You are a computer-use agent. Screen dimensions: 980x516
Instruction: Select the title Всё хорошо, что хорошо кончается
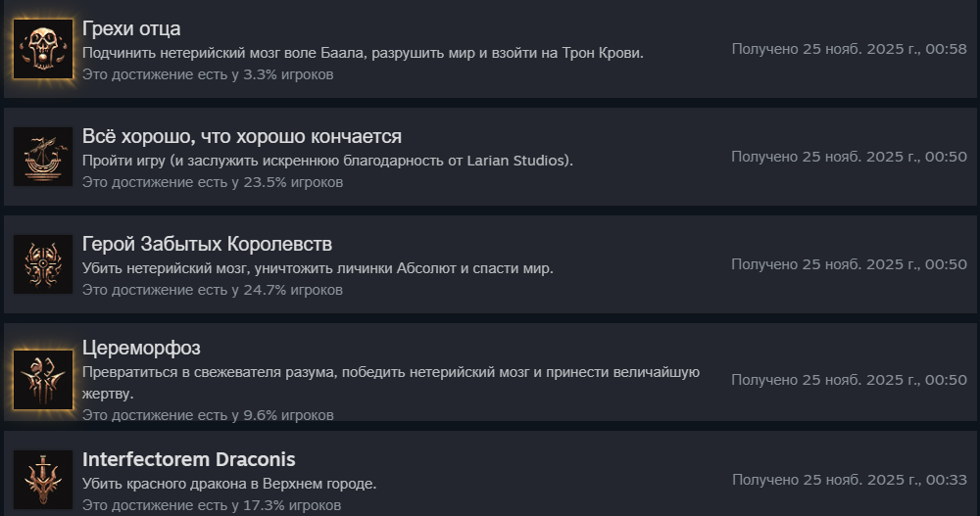(x=241, y=136)
